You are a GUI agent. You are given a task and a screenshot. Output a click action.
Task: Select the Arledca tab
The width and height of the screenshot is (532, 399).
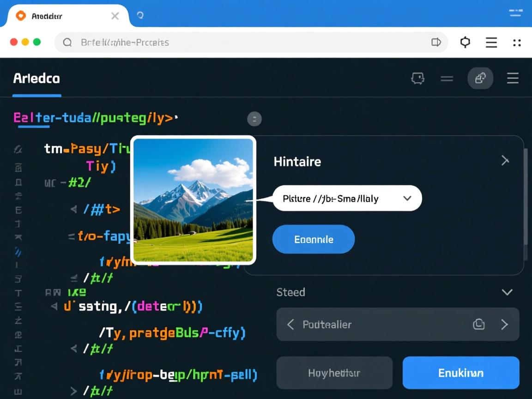tap(36, 79)
